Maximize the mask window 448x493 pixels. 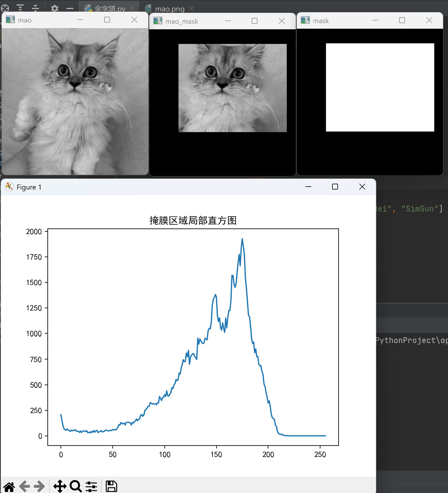click(x=402, y=20)
